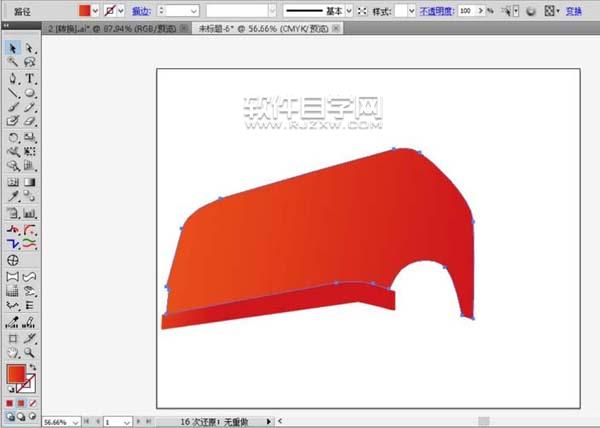Screen dimensions: 600x428
Task: Switch to first screen mode button
Action: pos(9,417)
